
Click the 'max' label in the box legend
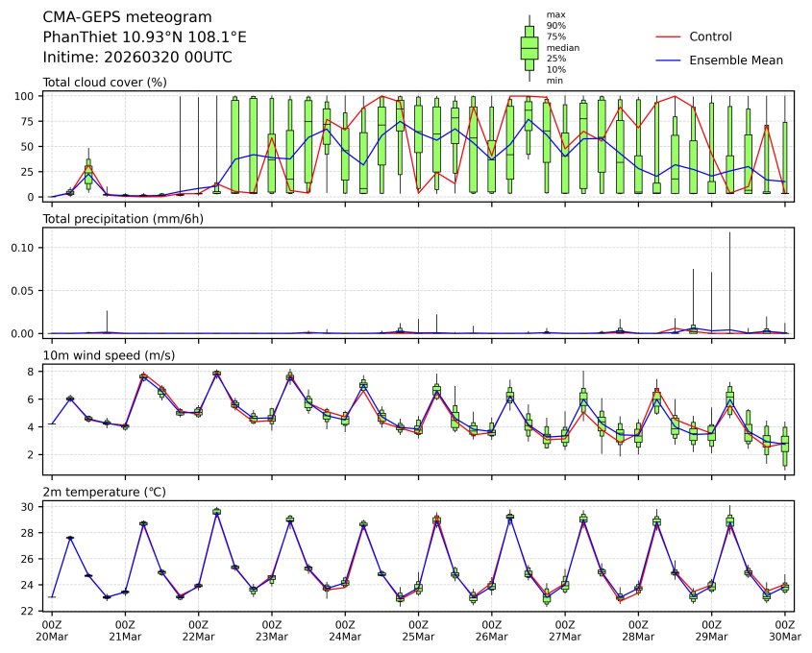click(554, 14)
